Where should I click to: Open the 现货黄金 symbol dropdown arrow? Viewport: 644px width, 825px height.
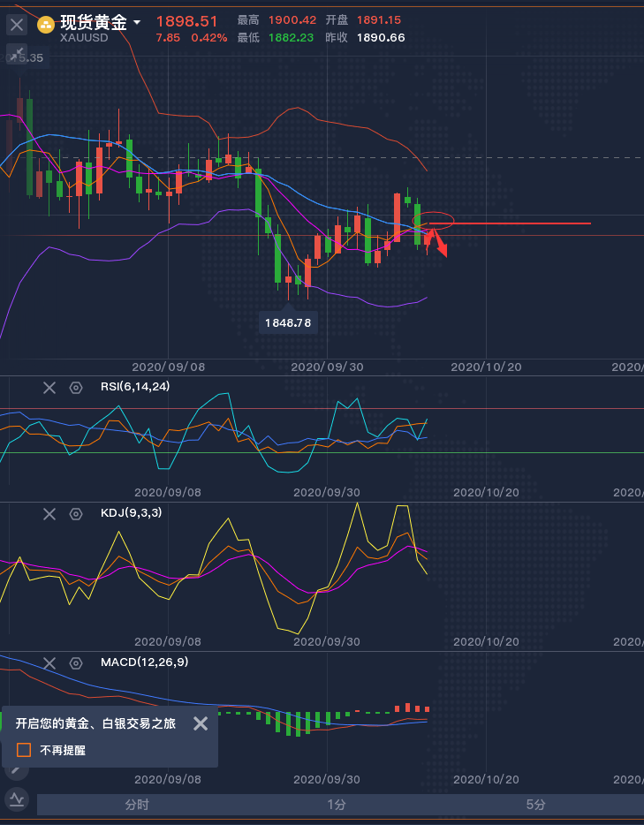pyautogui.click(x=137, y=23)
